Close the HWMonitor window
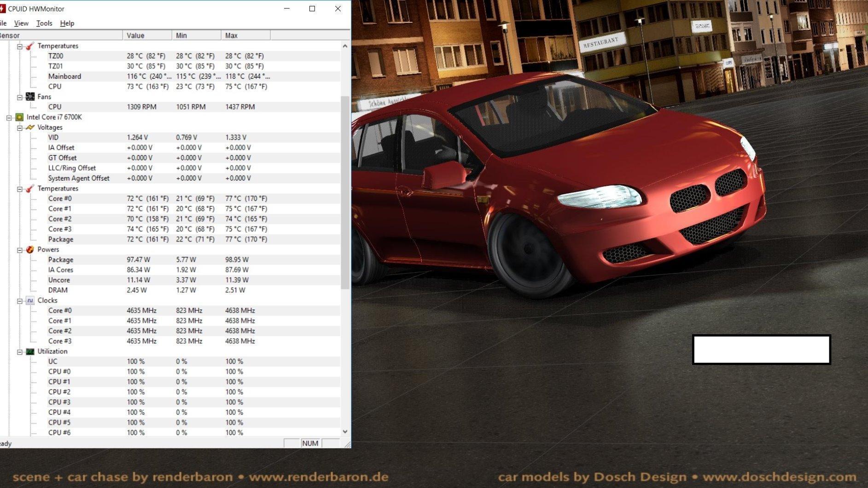Image resolution: width=868 pixels, height=488 pixels. point(338,9)
